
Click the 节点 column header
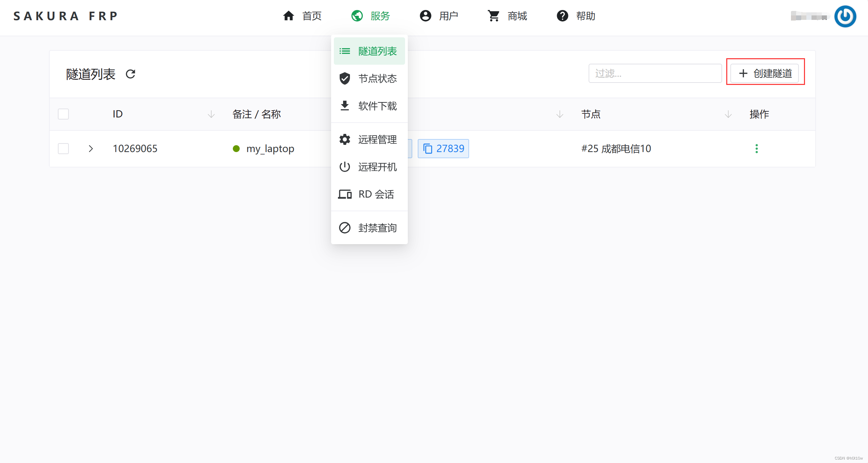[x=591, y=114]
